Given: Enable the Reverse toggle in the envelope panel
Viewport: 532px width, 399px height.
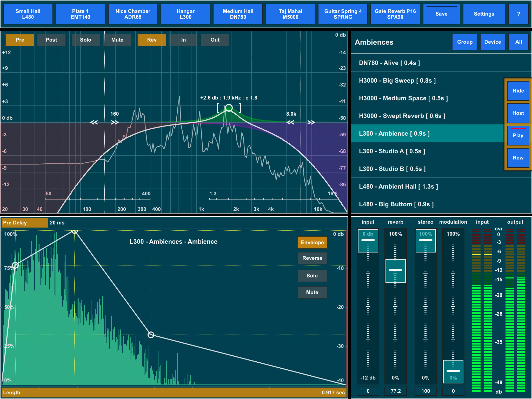Looking at the screenshot, I should point(312,258).
